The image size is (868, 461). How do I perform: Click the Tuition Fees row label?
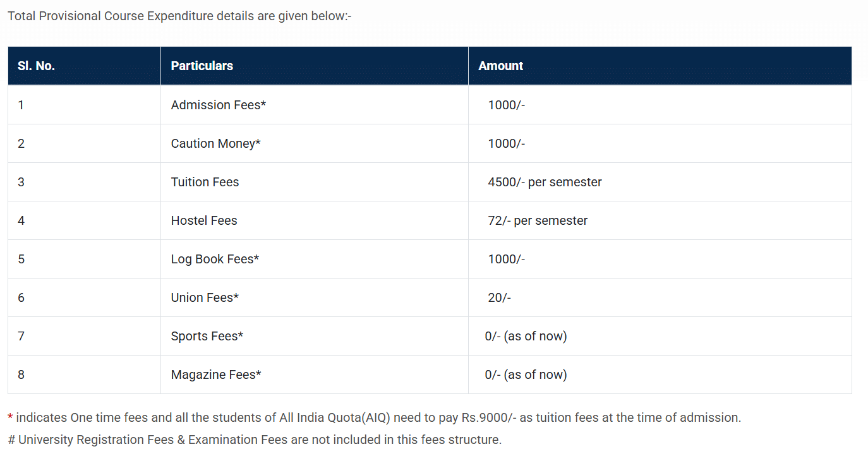point(205,182)
